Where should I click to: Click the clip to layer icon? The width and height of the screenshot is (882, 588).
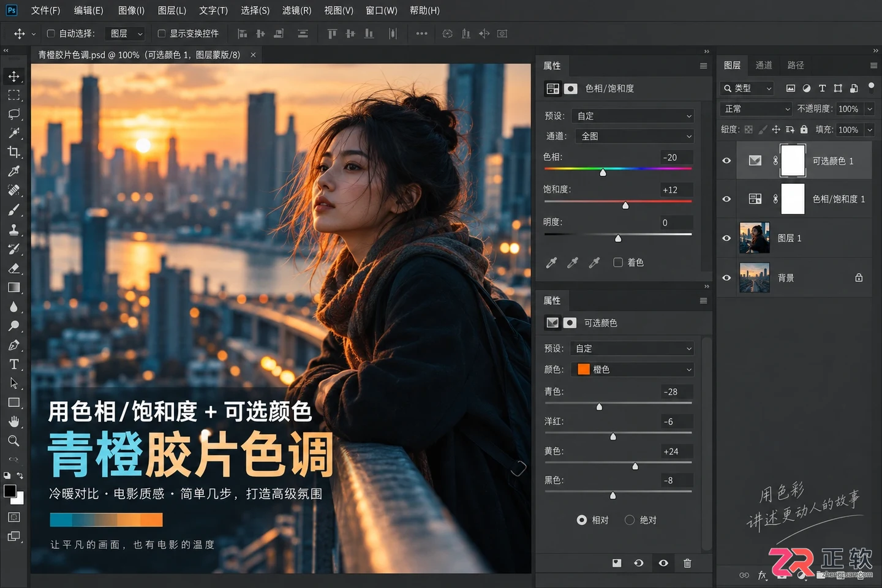point(617,563)
